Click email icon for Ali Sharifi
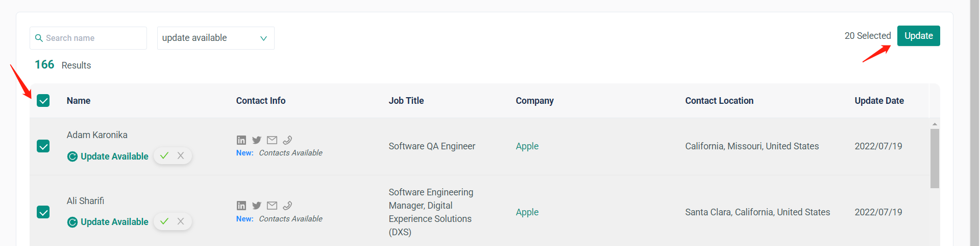Viewport: 980px width, 246px height. (x=272, y=206)
